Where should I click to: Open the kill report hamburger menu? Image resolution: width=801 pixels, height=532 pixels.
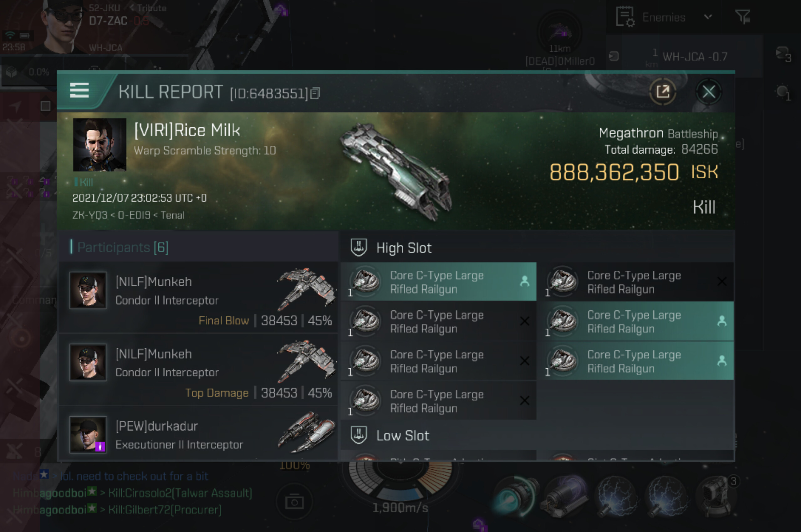(x=79, y=90)
